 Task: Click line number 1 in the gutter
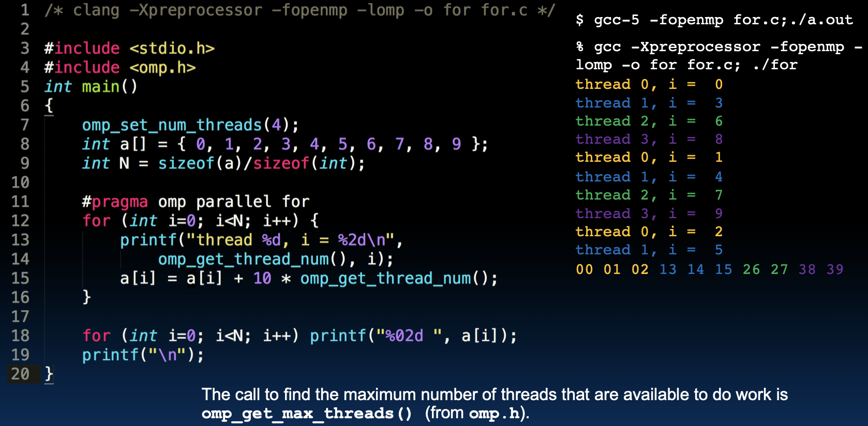tap(25, 10)
